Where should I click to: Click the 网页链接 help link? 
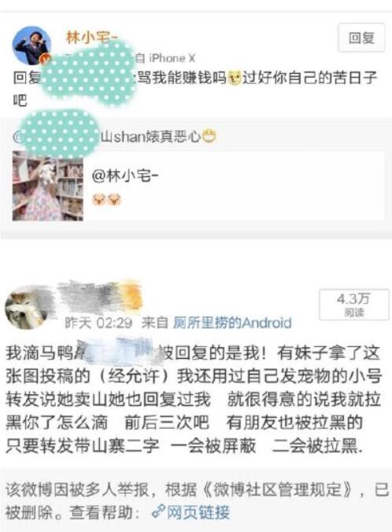[x=198, y=512]
